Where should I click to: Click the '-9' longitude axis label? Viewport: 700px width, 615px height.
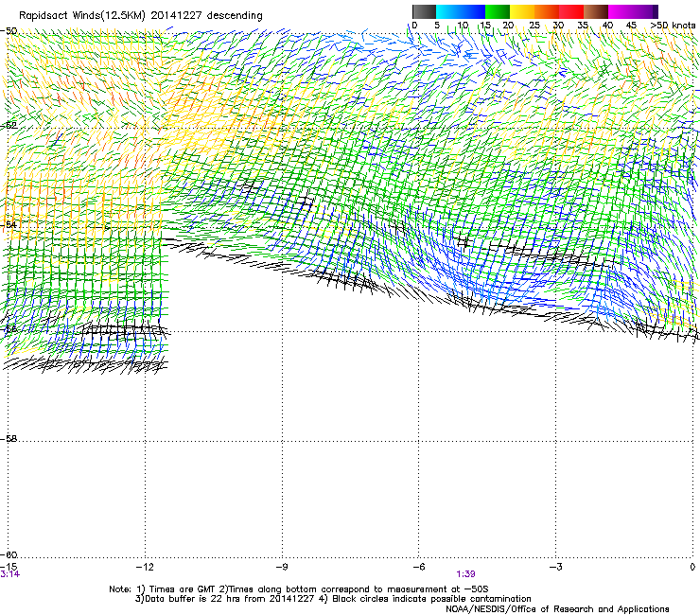point(282,567)
